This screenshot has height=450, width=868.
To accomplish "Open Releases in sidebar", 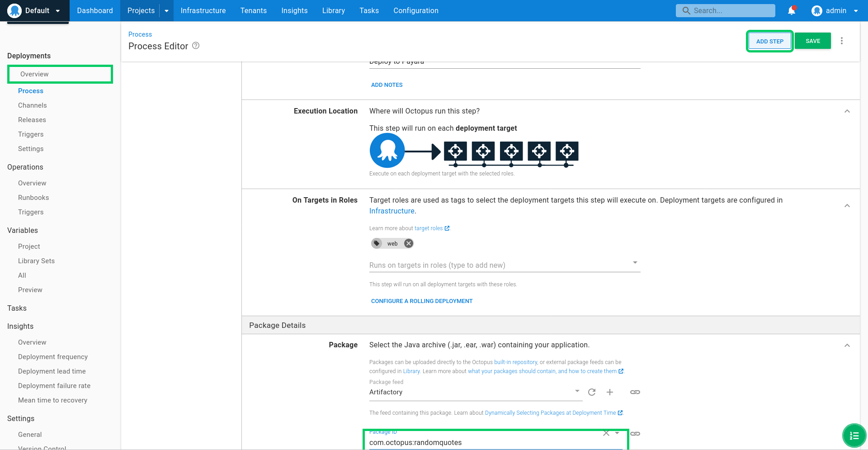I will [32, 120].
